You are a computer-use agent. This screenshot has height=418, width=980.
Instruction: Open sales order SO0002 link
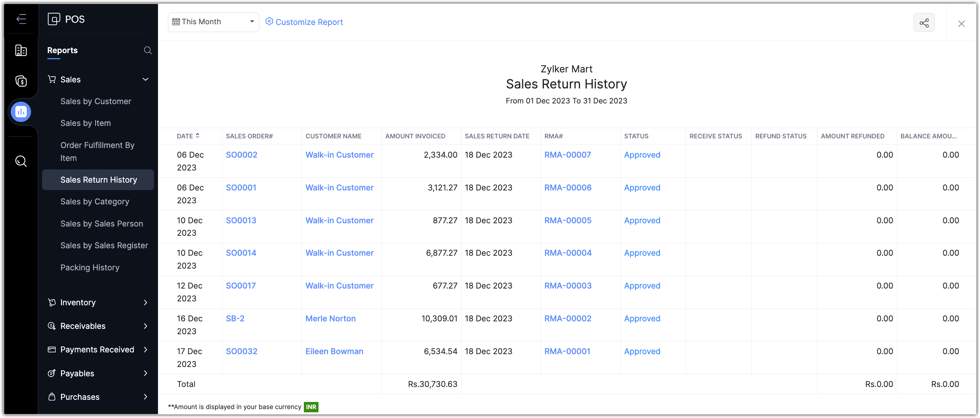click(x=241, y=155)
